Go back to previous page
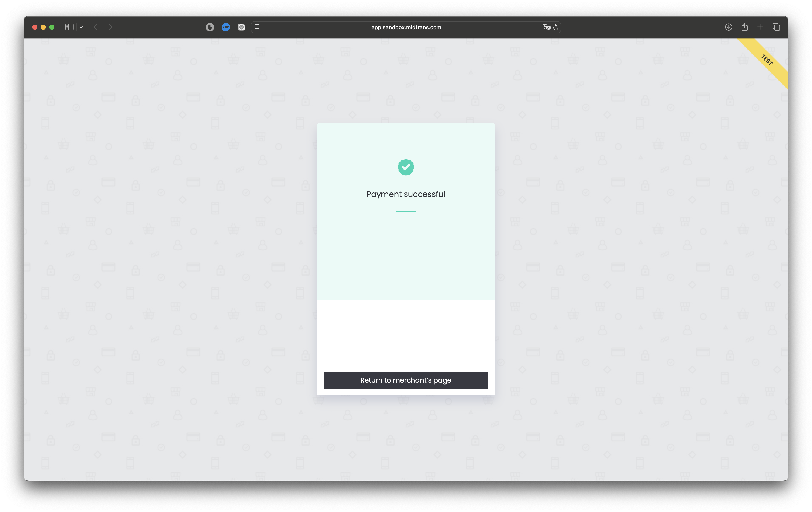The image size is (812, 512). [95, 27]
